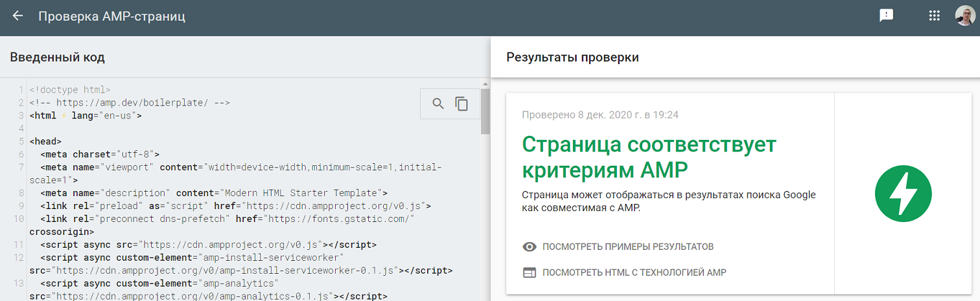This screenshot has width=980, height=301.
Task: Click the amp-install-serviceworker custom-element line
Action: pos(241,263)
